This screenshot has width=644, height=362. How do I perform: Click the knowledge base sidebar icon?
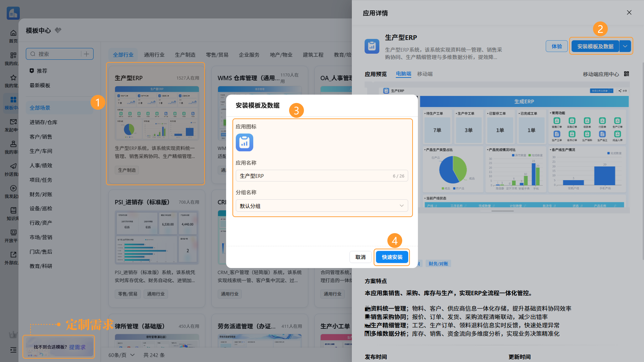pos(13,210)
